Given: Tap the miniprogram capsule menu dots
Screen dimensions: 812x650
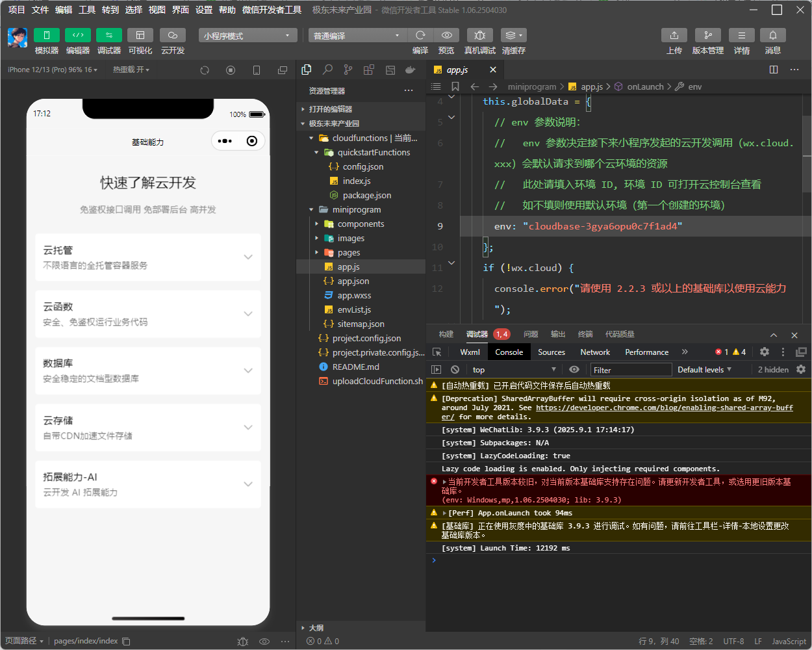Looking at the screenshot, I should coord(225,141).
